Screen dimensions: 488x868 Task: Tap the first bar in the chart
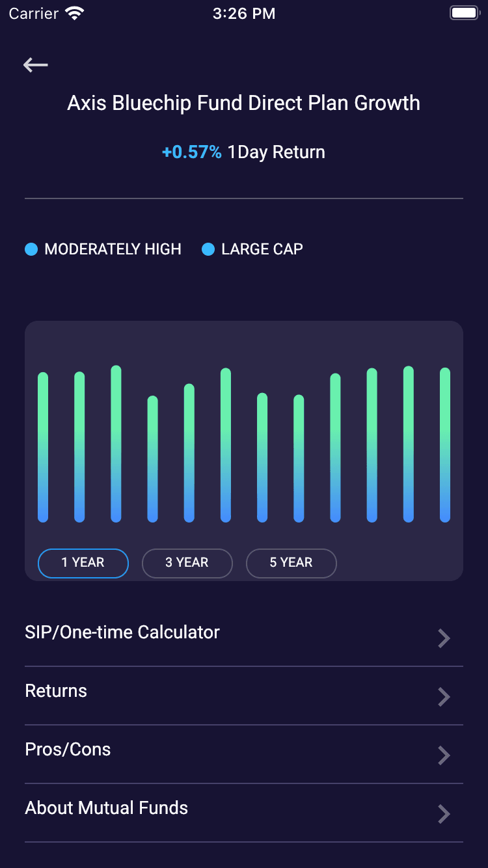click(43, 447)
